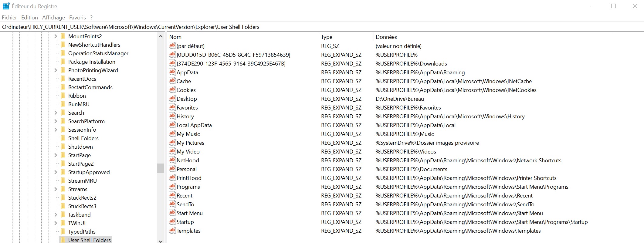Click the Local AppData value icon
The width and height of the screenshot is (644, 243).
(172, 125)
